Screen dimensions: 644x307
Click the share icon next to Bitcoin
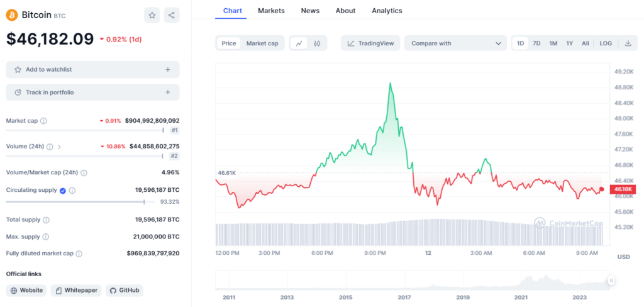172,15
